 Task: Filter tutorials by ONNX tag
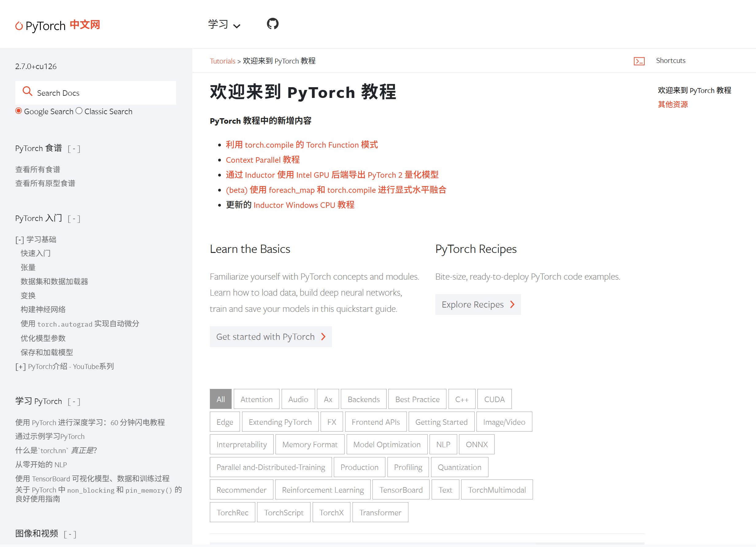point(477,444)
